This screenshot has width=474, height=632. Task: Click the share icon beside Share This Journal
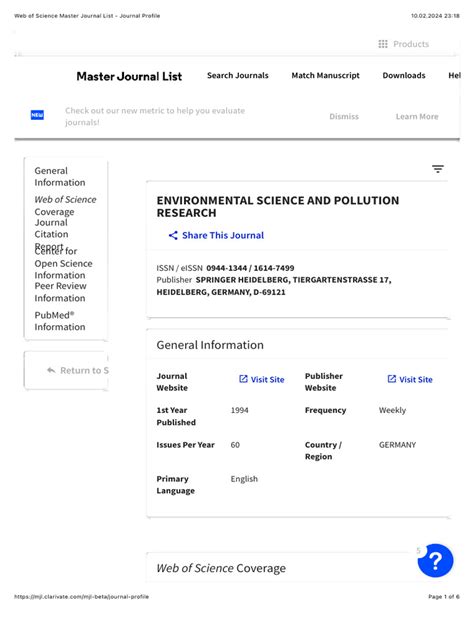coord(173,235)
